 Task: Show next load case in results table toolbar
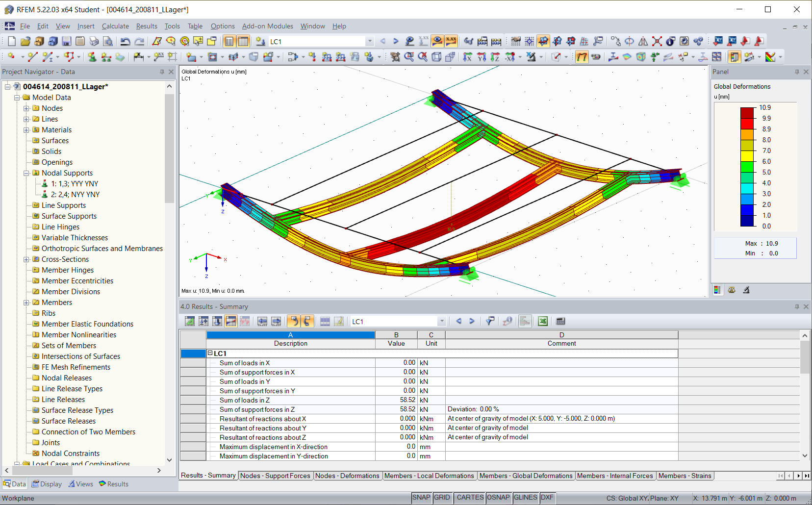pos(472,321)
